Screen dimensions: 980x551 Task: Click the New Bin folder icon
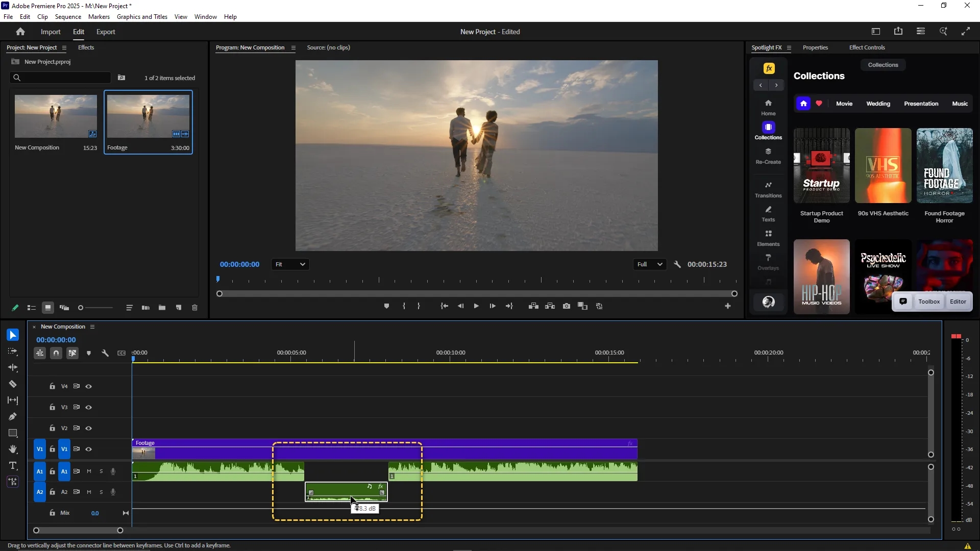tap(162, 308)
